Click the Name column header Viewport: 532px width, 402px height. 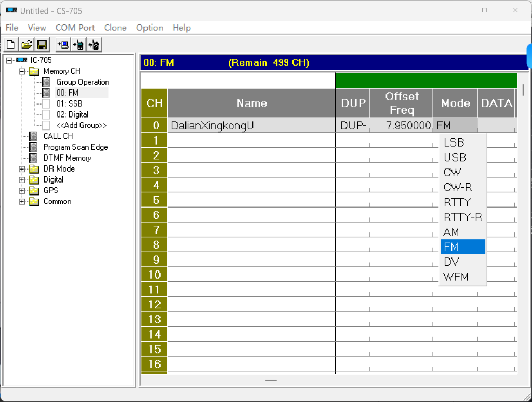click(251, 103)
